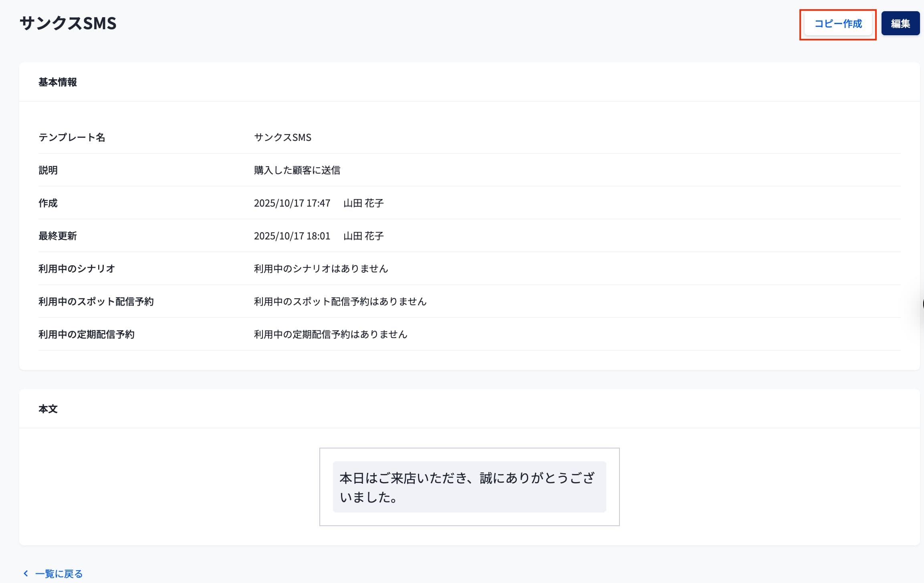Click the 利用中のスポット配信予約 row label

pyautogui.click(x=96, y=302)
